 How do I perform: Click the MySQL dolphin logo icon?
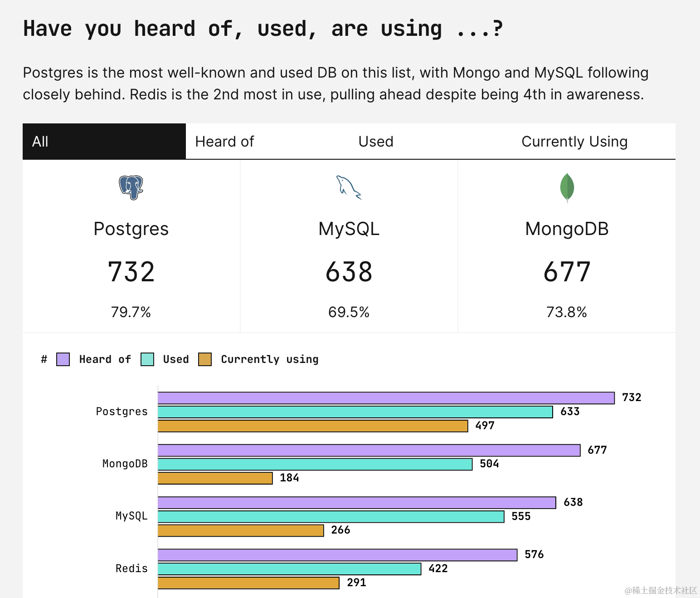click(x=349, y=187)
